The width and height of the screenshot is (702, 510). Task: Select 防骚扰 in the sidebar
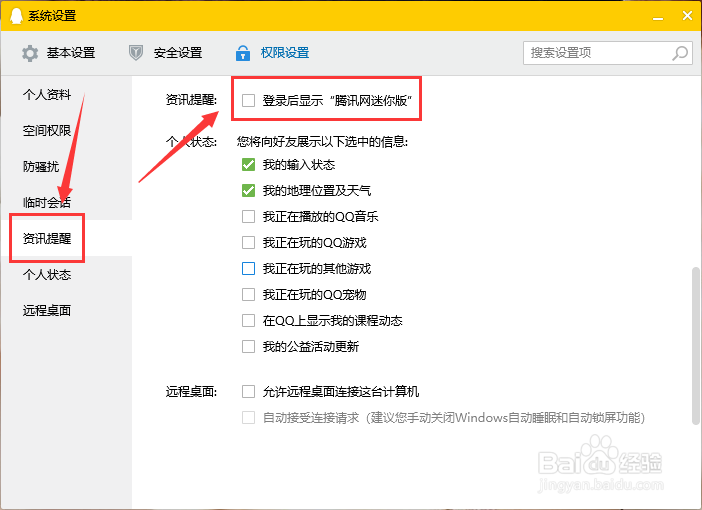(x=41, y=167)
